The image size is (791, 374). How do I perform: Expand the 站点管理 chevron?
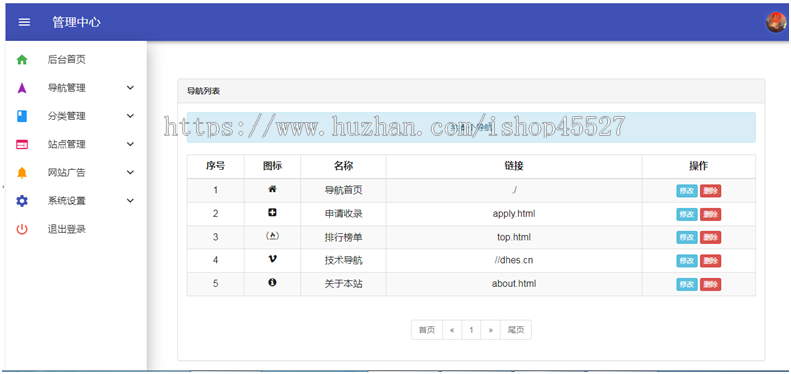[130, 144]
